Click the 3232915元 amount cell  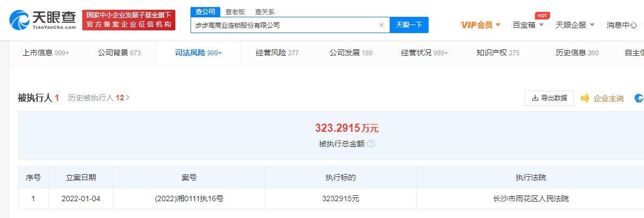[x=340, y=198]
